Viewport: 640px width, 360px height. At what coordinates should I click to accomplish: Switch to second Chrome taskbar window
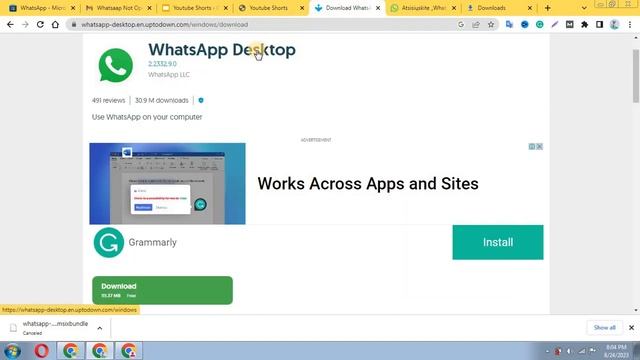tap(100, 351)
